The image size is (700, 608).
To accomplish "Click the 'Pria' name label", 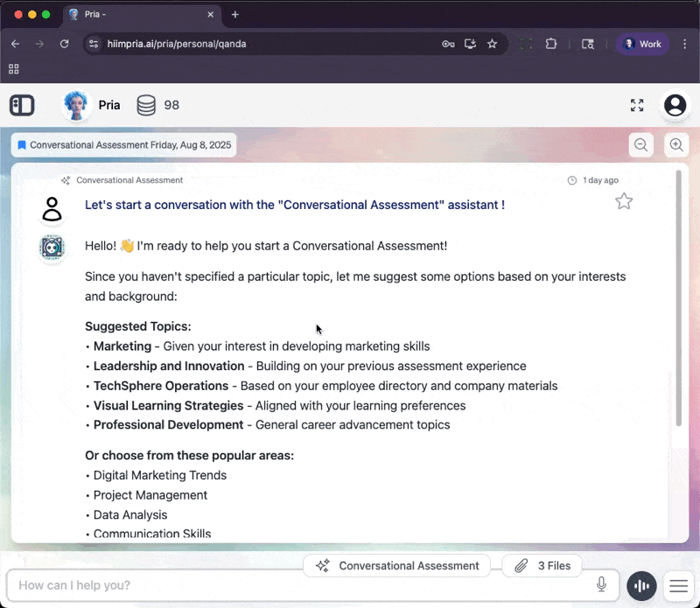I will (108, 105).
